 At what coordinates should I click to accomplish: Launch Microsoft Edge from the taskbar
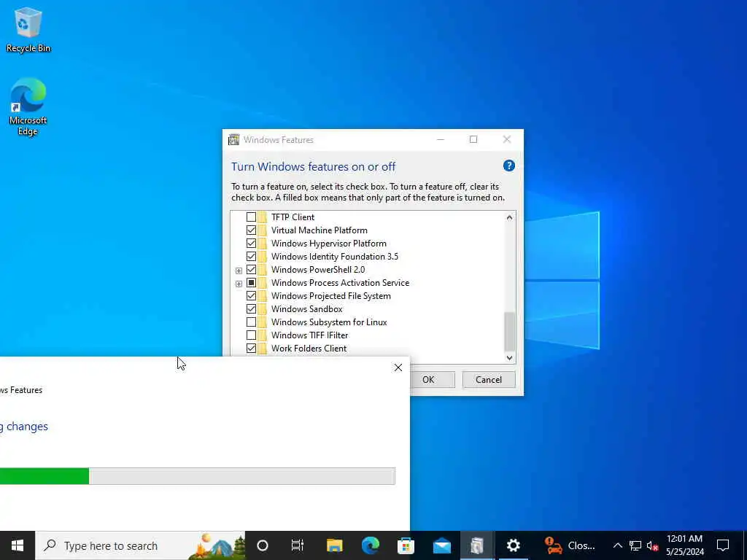click(370, 545)
